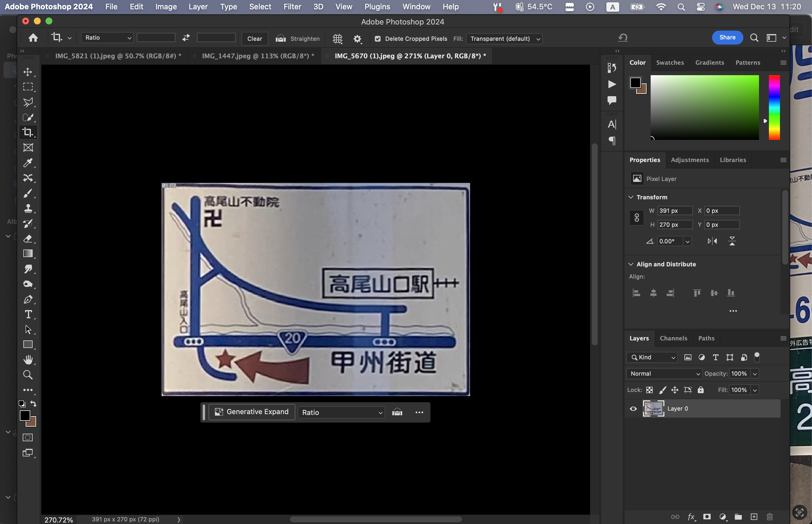Open the Normal blend mode dropdown
The image size is (812, 524).
664,374
